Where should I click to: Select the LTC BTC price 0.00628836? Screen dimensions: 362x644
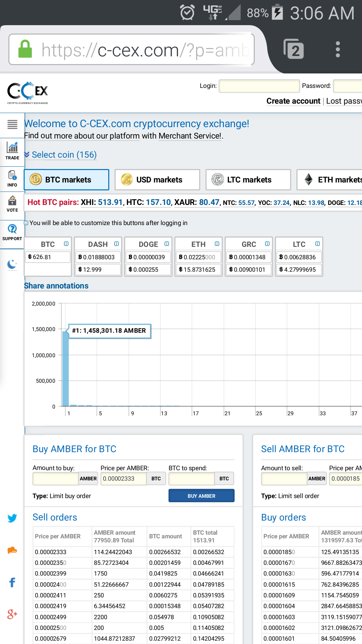pos(299,257)
